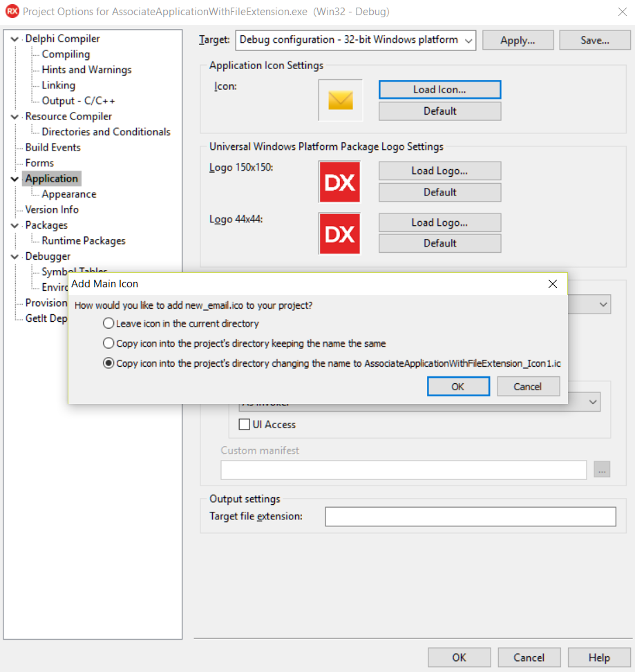Click Default for Logo 44x44

tap(440, 243)
